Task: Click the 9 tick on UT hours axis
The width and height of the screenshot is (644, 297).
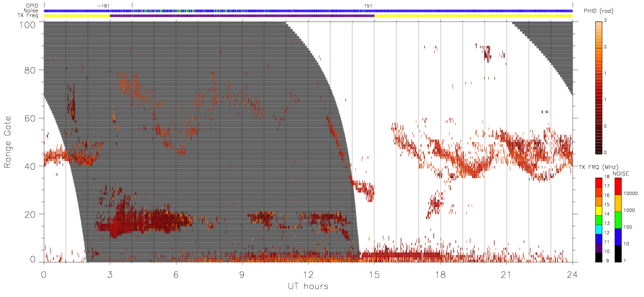Action: [242, 274]
